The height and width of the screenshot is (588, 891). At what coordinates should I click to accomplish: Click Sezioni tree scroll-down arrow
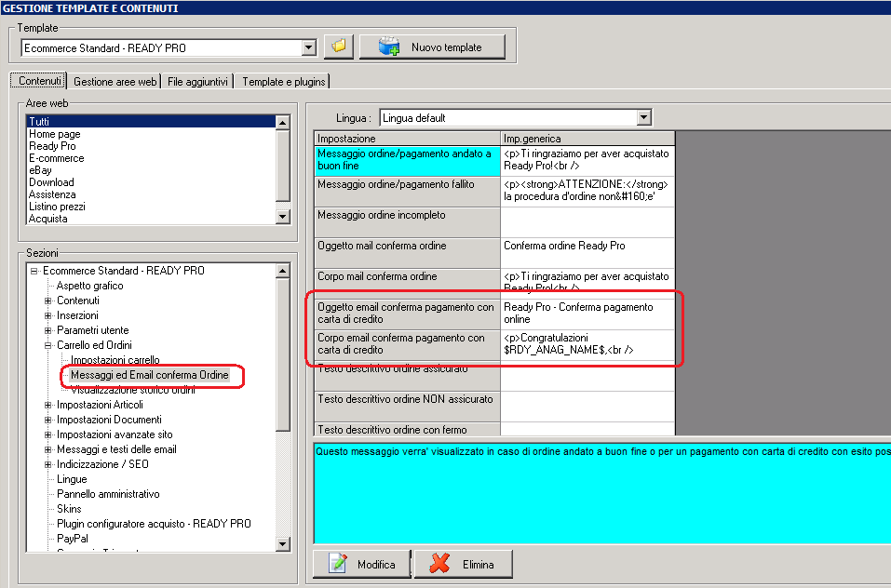tap(283, 543)
